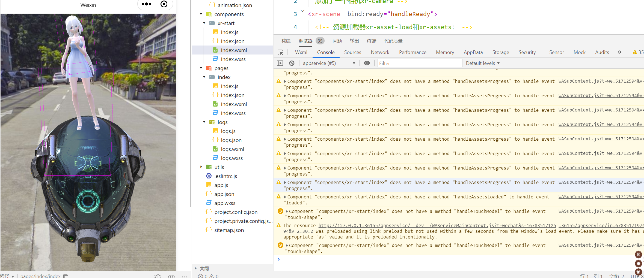Collapse the pages index folder

204,77
